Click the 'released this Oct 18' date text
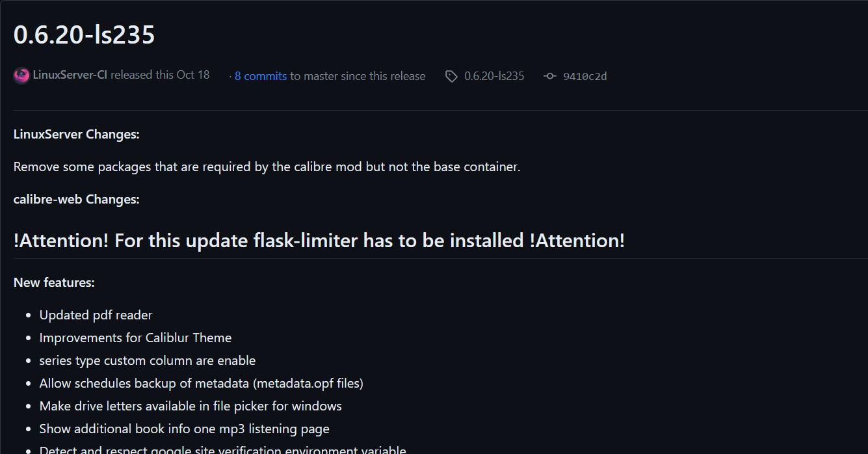Screen dimensions: 868x454 [x=160, y=75]
